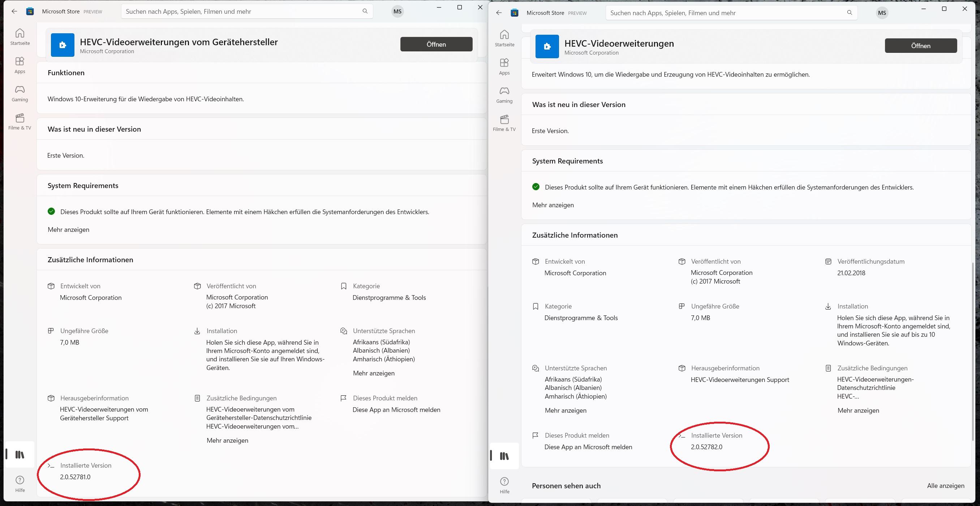
Task: Go to Gaming in left Store window
Action: pyautogui.click(x=20, y=93)
